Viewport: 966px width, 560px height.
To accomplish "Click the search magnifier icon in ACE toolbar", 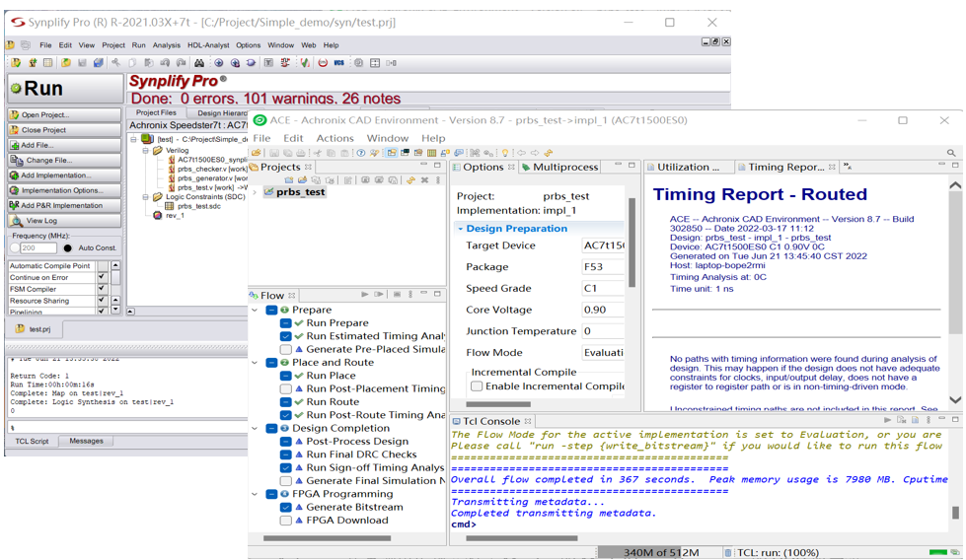I will point(952,153).
